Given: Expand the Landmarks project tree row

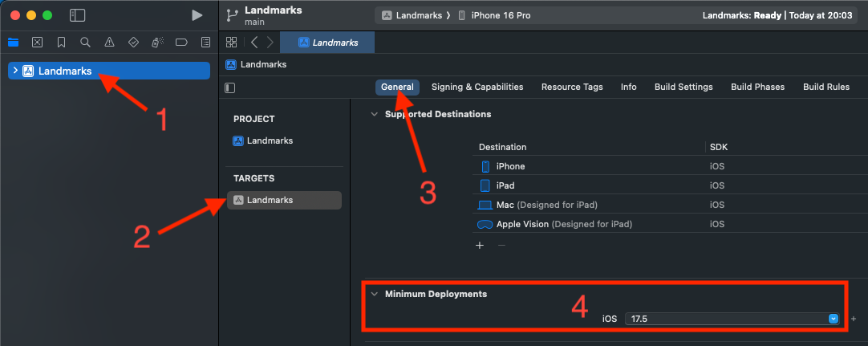Looking at the screenshot, I should [x=15, y=71].
